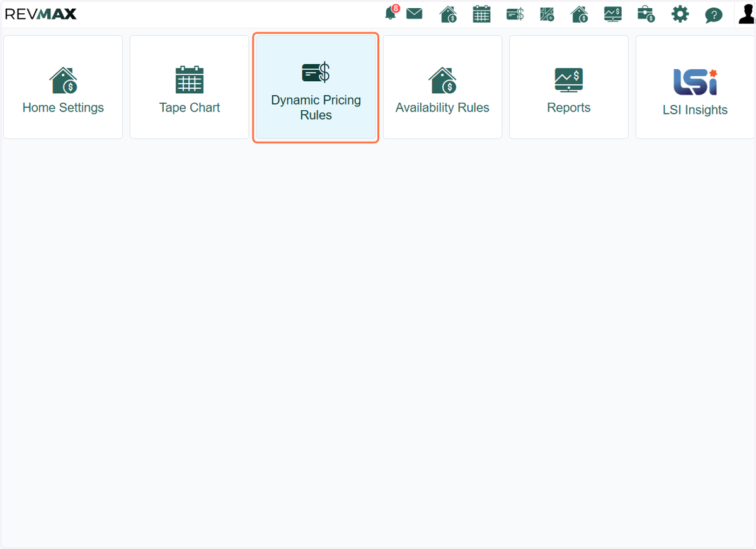Open the notifications bell with badge 8

391,13
